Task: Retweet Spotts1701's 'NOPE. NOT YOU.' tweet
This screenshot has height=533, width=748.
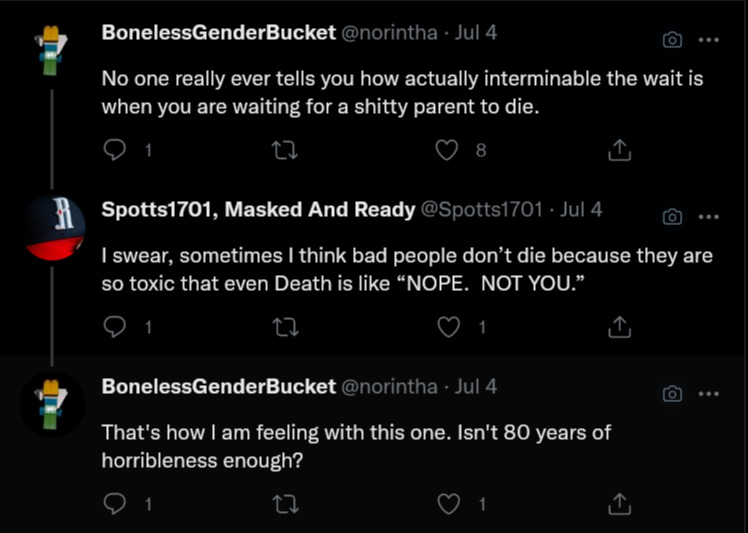Action: pyautogui.click(x=285, y=327)
